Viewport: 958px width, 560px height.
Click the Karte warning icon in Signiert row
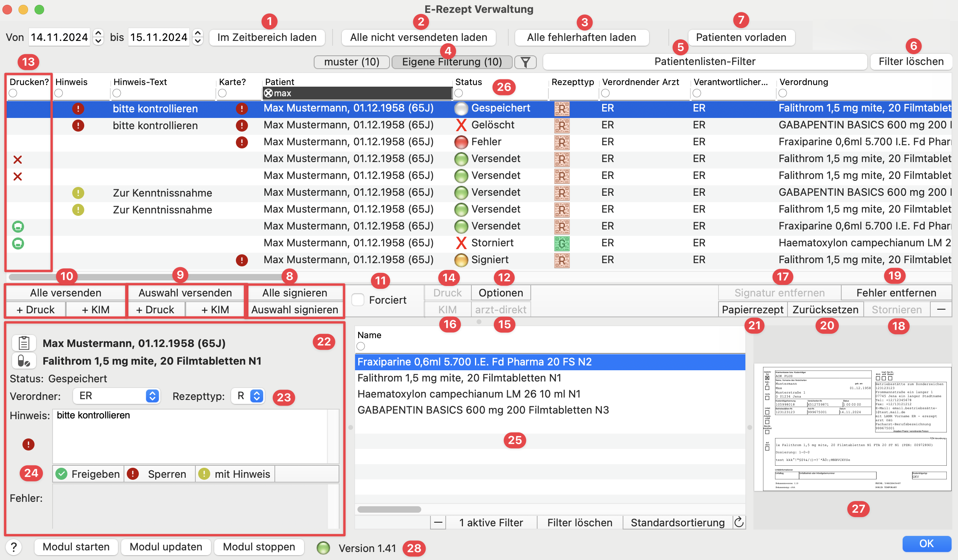coord(242,260)
